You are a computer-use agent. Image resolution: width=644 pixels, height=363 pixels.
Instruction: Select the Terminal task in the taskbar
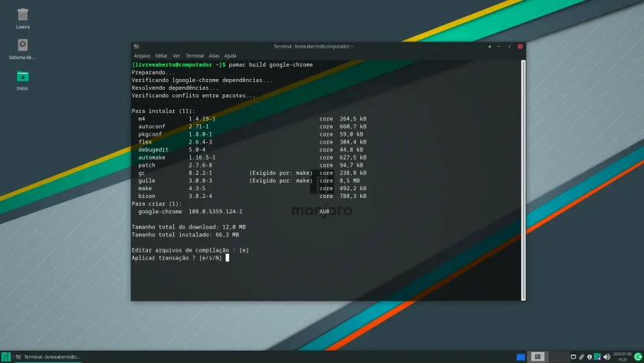coord(48,357)
